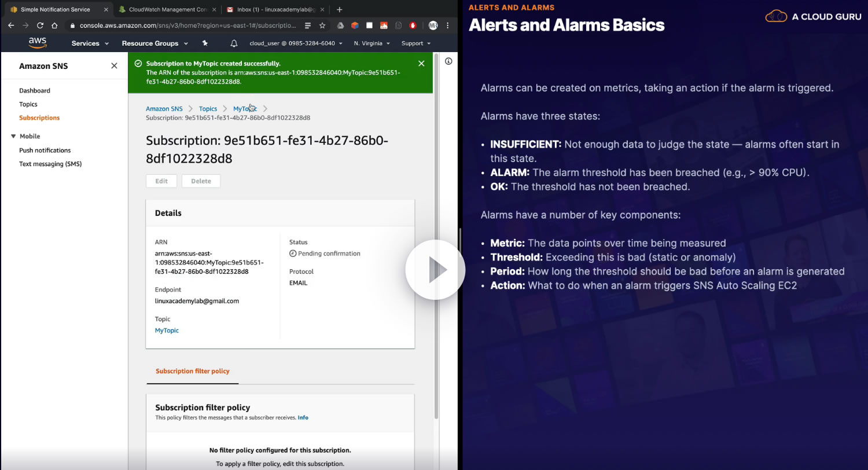Image resolution: width=868 pixels, height=470 pixels.
Task: Open Push notifications in the sidebar
Action: [45, 150]
